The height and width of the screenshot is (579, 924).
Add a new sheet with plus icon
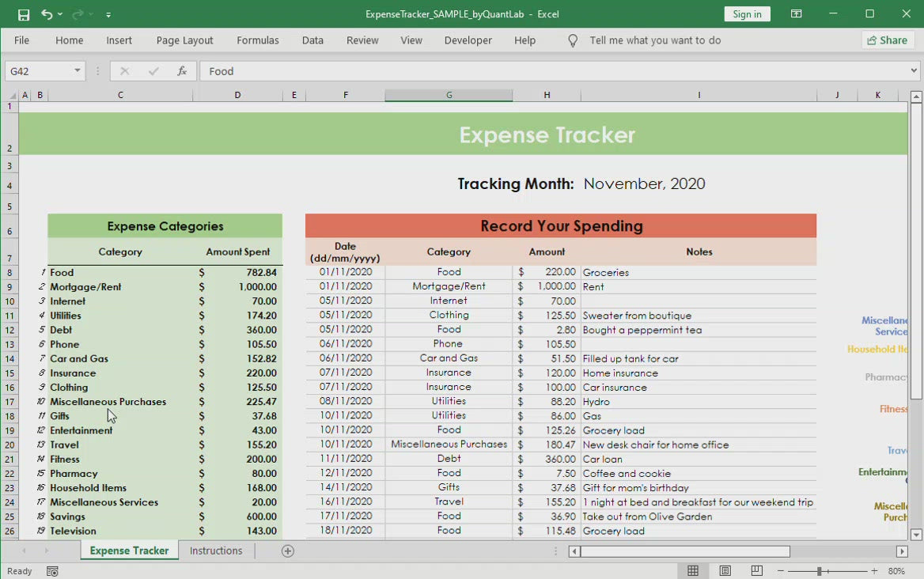(x=288, y=551)
